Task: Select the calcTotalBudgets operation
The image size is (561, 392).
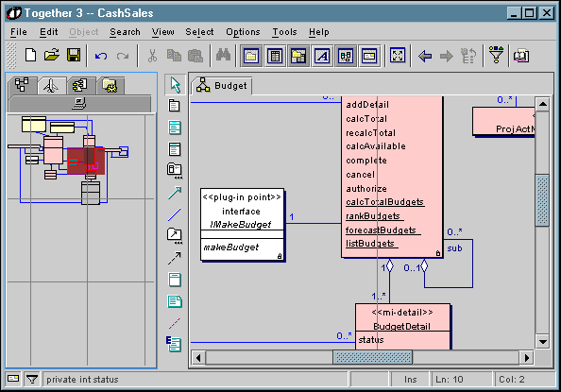Action: [x=385, y=202]
